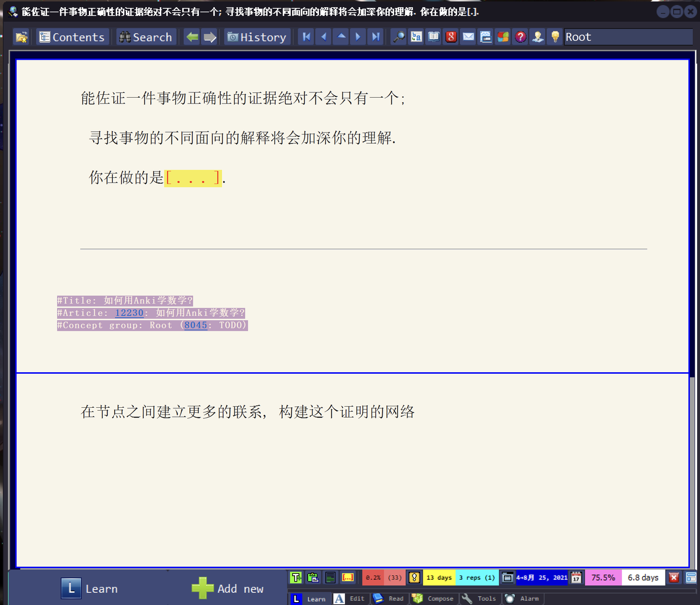Click the red X icon in status bar
Viewport: 700px width, 605px height.
(674, 577)
